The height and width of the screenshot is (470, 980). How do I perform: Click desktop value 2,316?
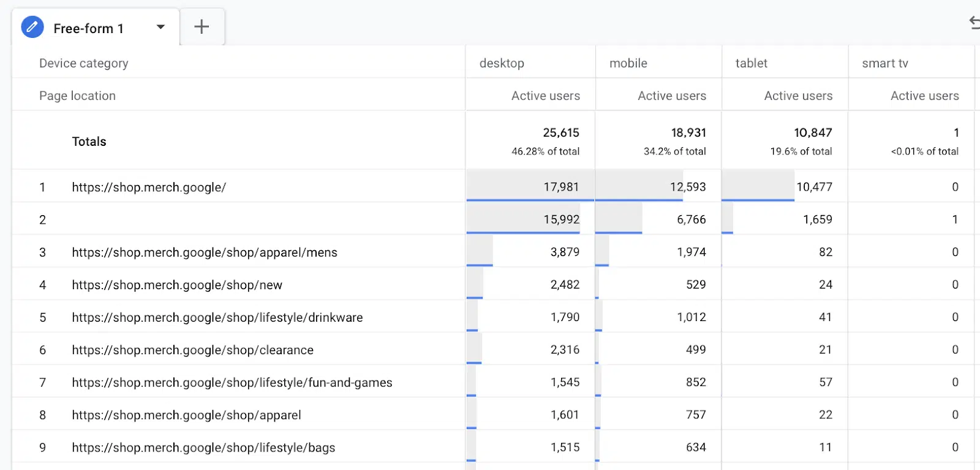click(x=565, y=349)
